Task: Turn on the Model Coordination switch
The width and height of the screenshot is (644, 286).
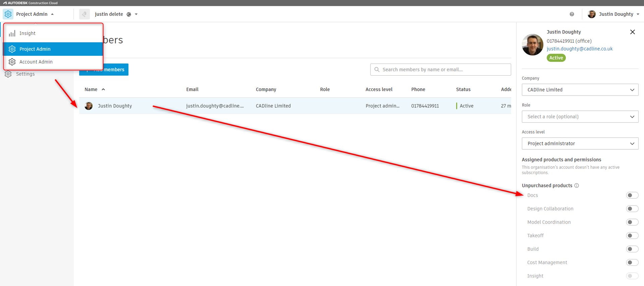Action: coord(632,222)
